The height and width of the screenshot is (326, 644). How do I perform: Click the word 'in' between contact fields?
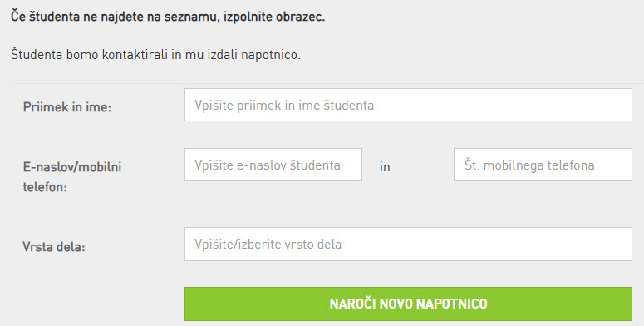385,167
